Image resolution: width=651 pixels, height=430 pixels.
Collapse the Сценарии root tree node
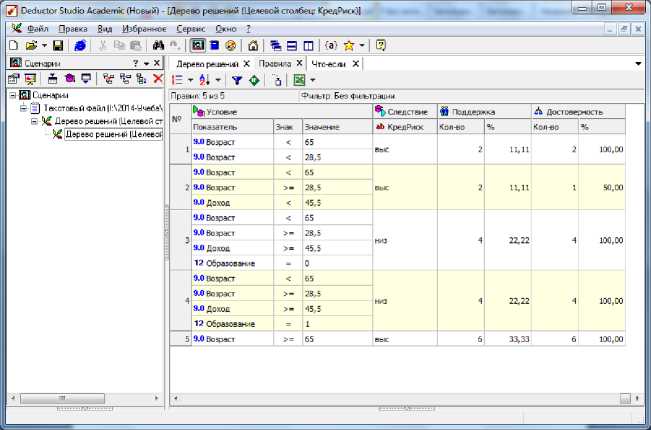tap(12, 95)
